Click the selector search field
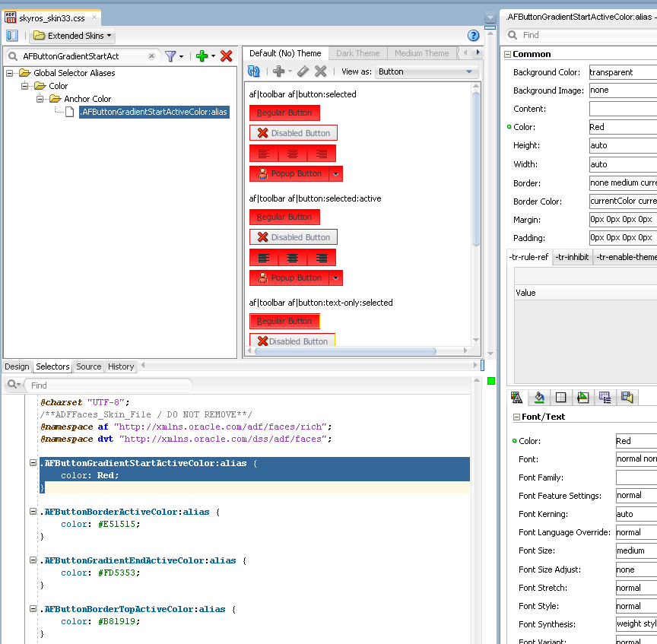Viewport: 657px width, 644px height. pos(83,56)
